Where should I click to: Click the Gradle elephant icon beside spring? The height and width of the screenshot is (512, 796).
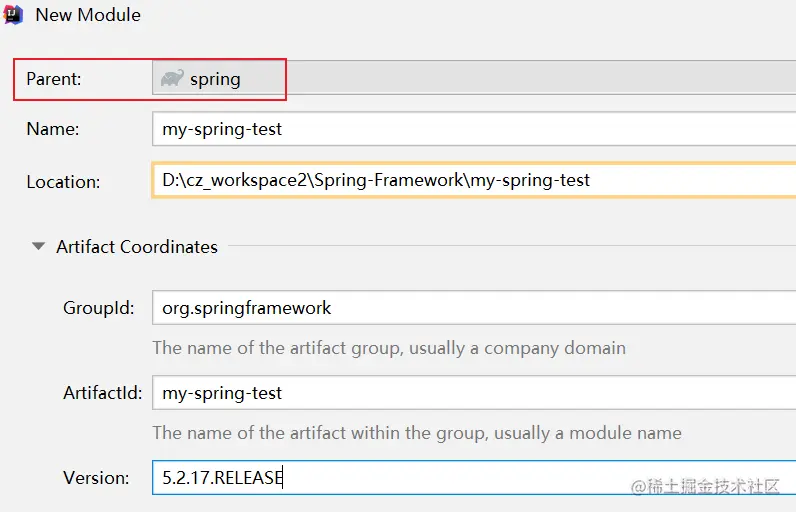pos(171,79)
